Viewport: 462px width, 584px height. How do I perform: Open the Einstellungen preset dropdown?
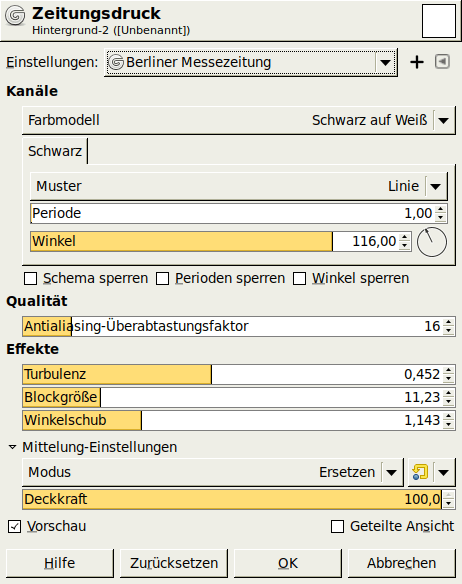click(251, 62)
